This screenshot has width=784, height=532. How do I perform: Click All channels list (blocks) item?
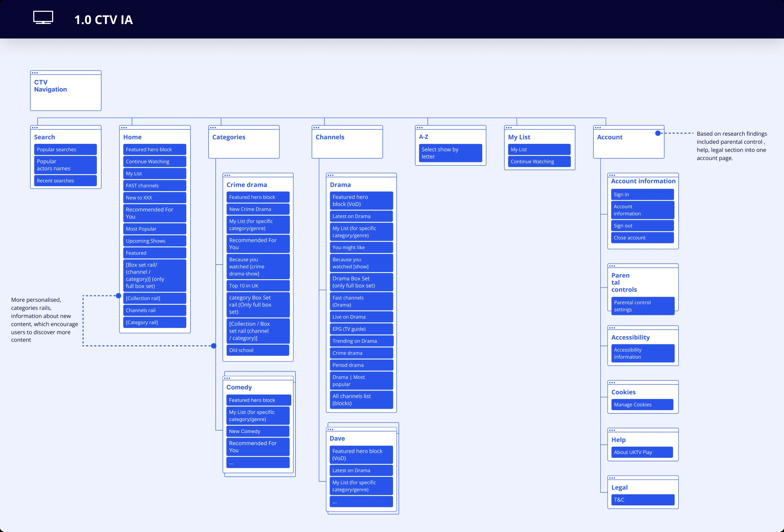[x=361, y=400]
